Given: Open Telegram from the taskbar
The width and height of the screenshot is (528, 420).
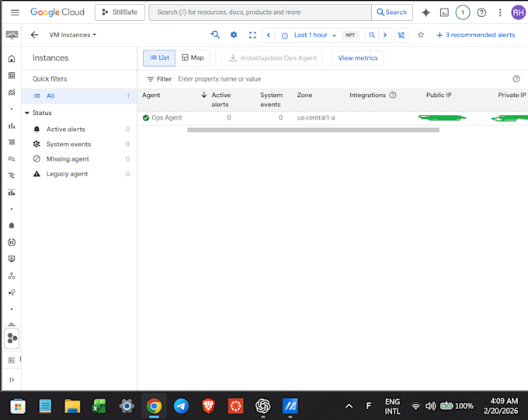Looking at the screenshot, I should pyautogui.click(x=181, y=406).
